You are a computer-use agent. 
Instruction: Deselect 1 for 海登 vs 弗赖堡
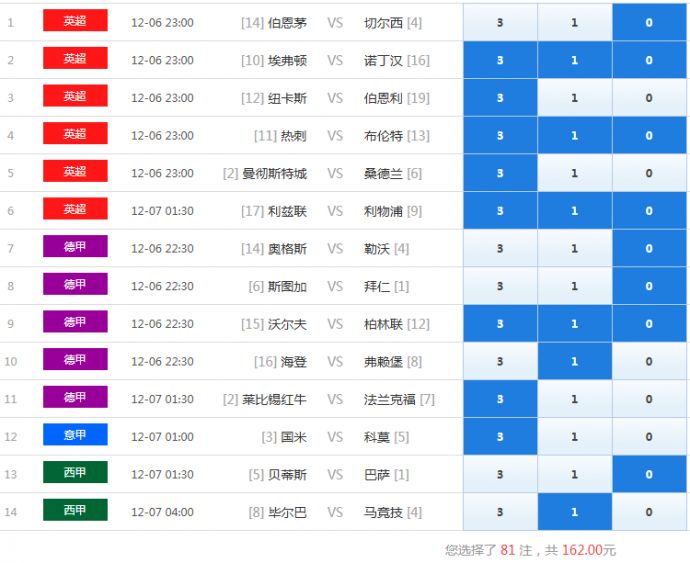click(x=575, y=361)
